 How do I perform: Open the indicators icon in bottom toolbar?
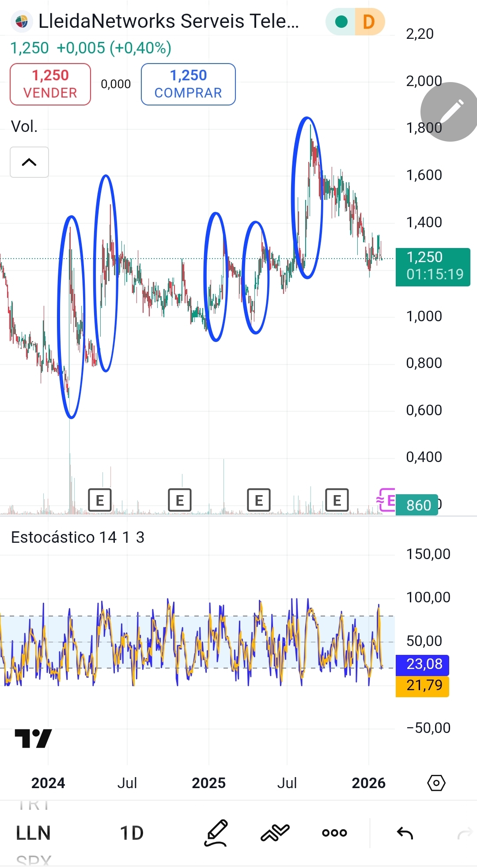coord(275,833)
